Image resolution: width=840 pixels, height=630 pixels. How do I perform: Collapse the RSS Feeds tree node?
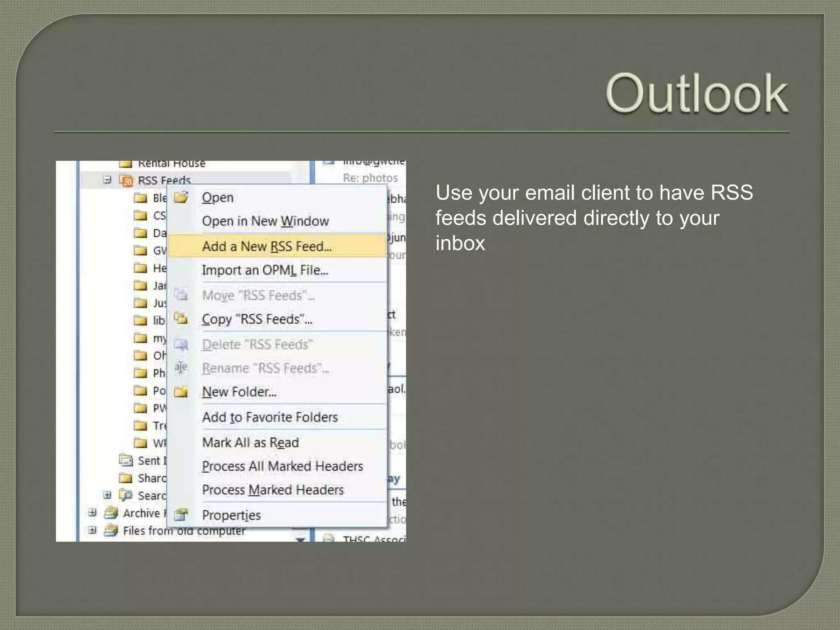107,180
